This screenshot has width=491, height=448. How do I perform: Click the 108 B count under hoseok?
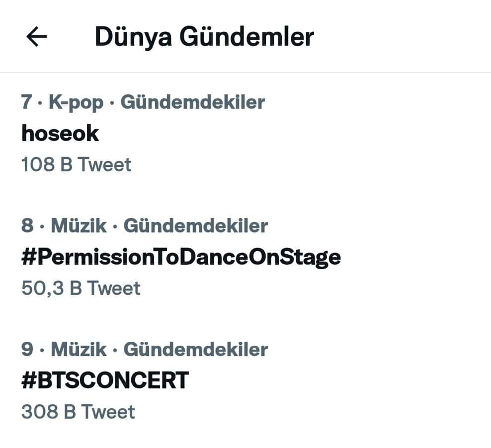coord(47,164)
